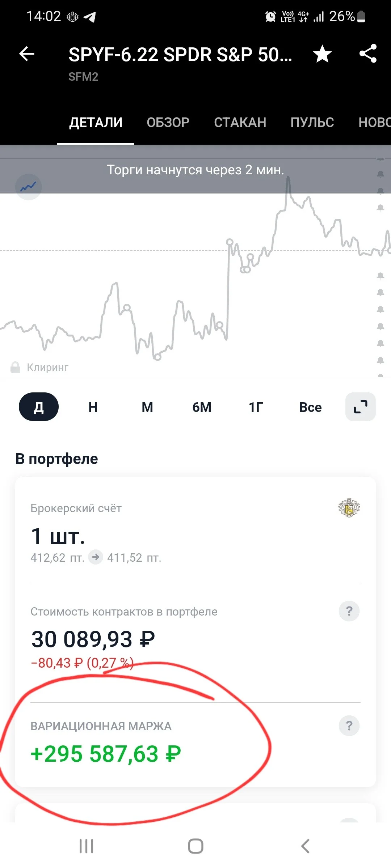Open Android recent apps button
The image size is (391, 868).
86,846
